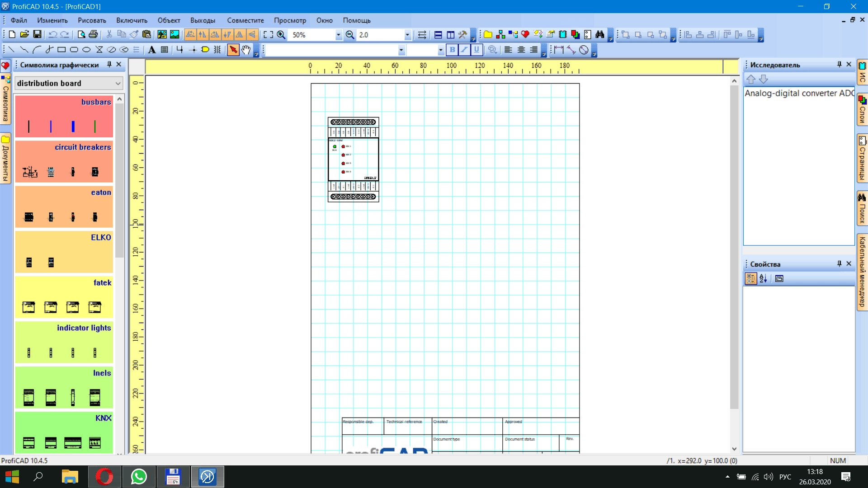
Task: Select the arc drawing tool
Action: pyautogui.click(x=37, y=50)
